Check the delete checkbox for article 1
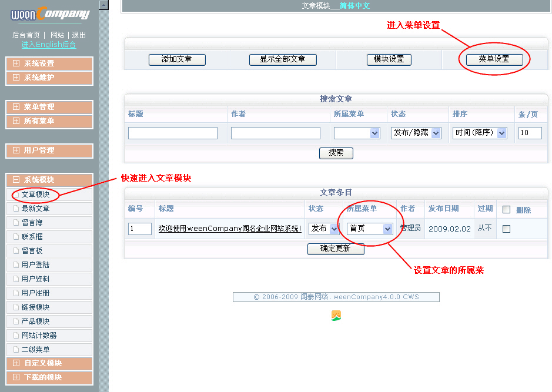The image size is (552, 392). 507,229
